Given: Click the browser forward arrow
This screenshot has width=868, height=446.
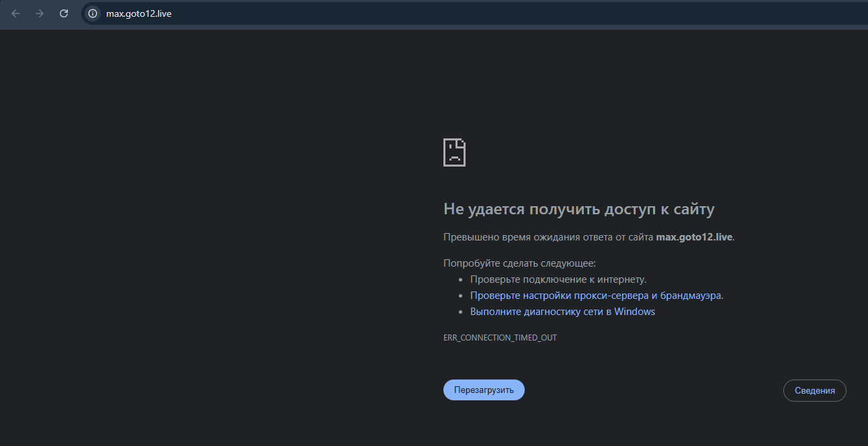Looking at the screenshot, I should coord(40,13).
